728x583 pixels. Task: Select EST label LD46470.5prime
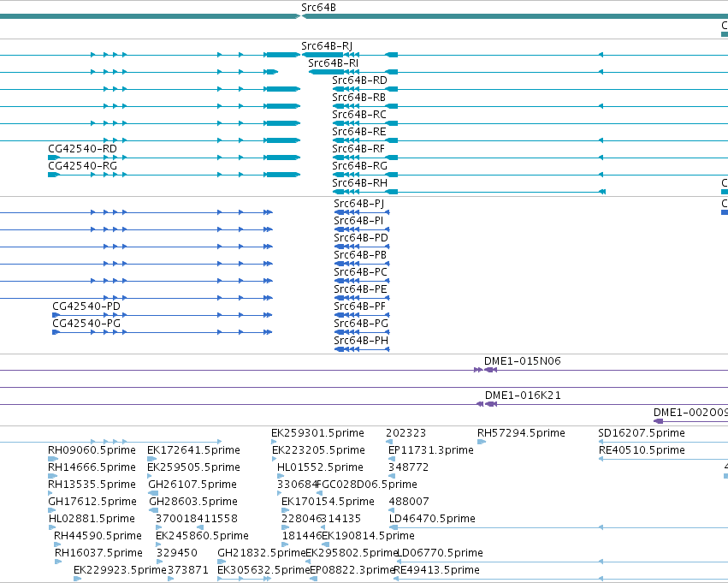point(432,520)
